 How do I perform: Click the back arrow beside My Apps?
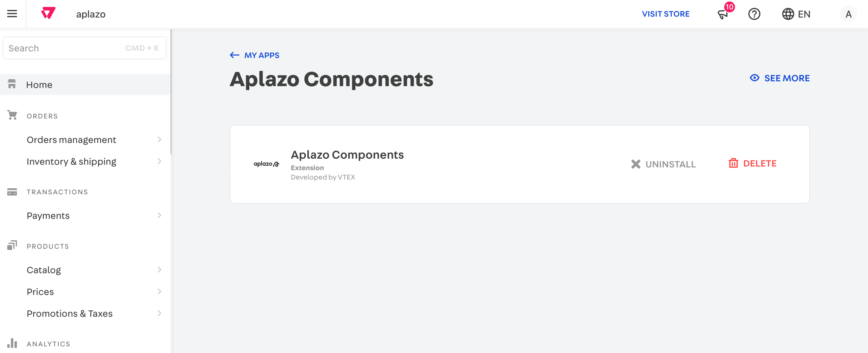click(235, 55)
